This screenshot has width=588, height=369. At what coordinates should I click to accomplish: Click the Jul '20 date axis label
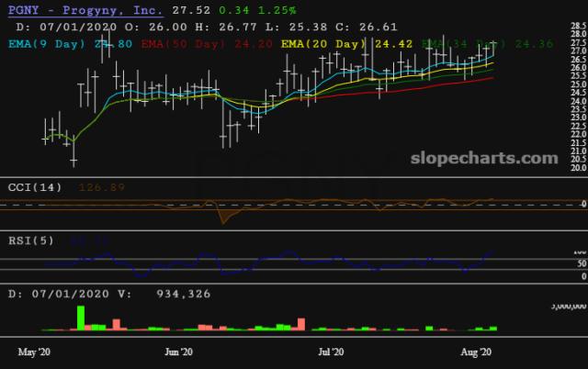(330, 352)
